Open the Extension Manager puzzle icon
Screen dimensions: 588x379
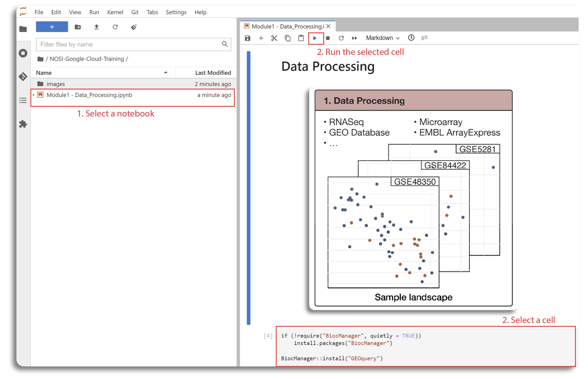coord(23,124)
